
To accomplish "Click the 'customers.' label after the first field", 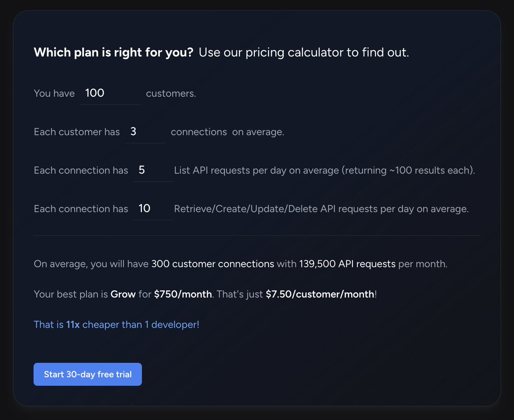I will tap(171, 93).
